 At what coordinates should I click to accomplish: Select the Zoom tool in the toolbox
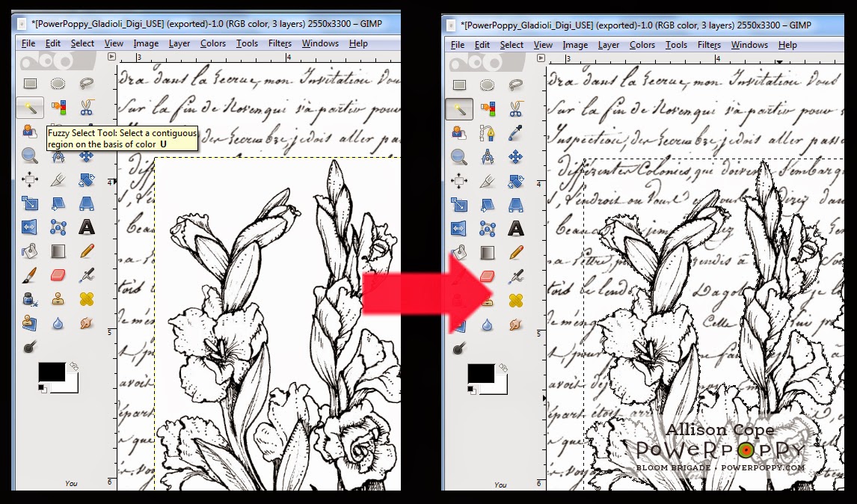30,156
